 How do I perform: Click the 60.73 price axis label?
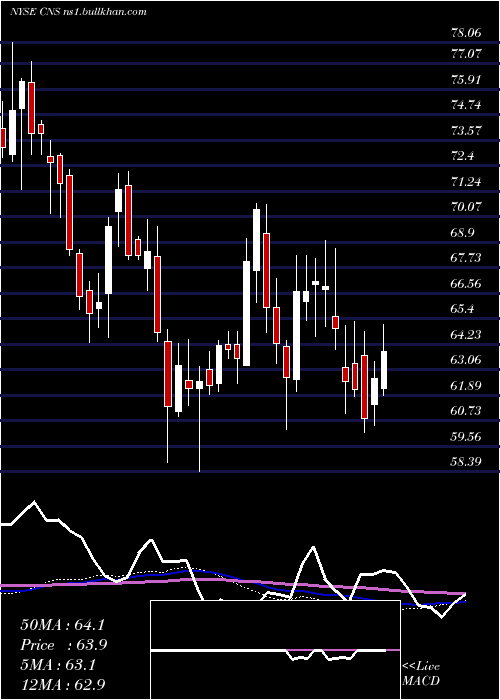[467, 410]
